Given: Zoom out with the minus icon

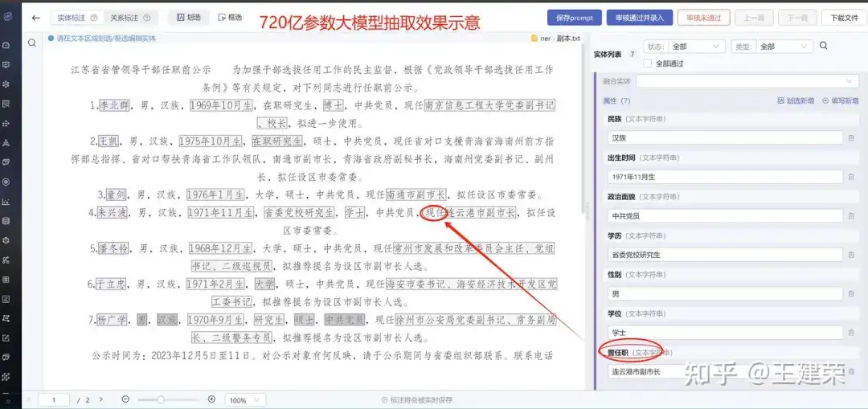Looking at the screenshot, I should (125, 399).
